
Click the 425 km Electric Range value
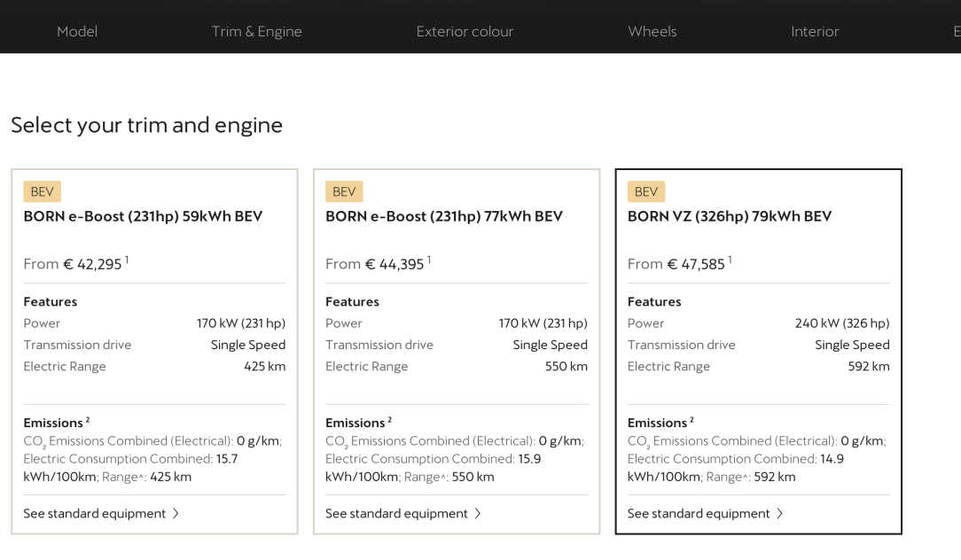point(265,366)
